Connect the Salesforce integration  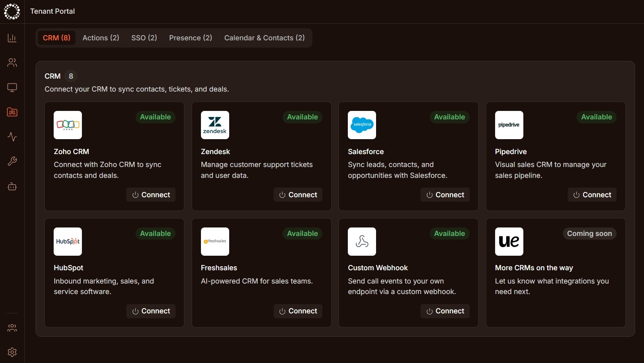[445, 195]
